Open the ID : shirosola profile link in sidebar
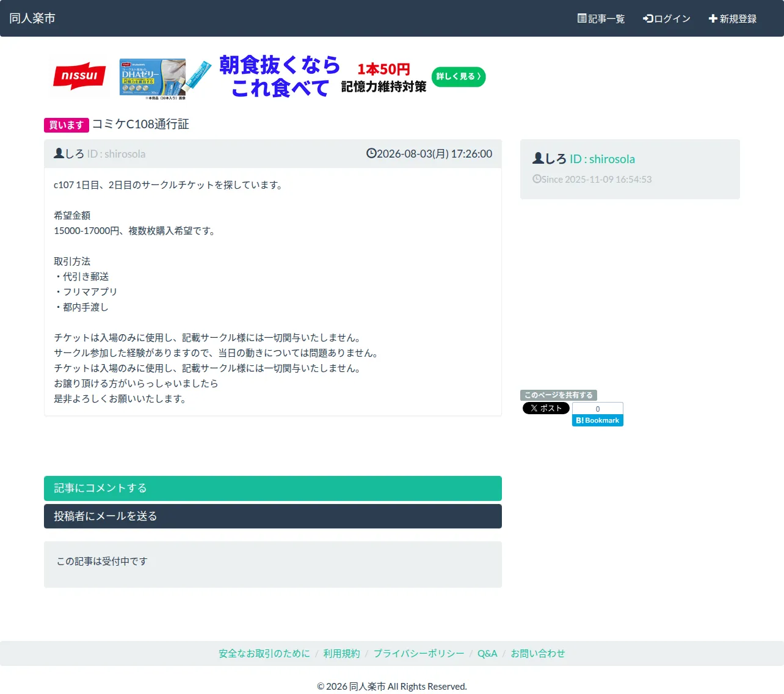This screenshot has height=694, width=784. pos(602,159)
